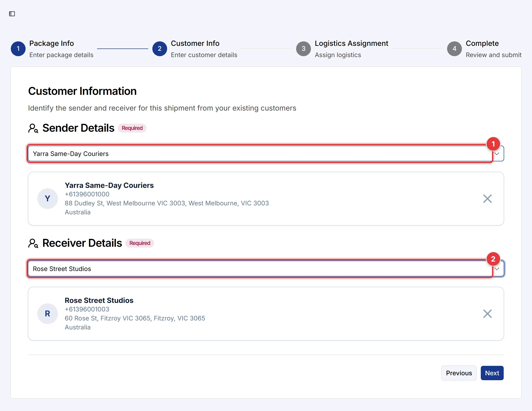Image resolution: width=532 pixels, height=411 pixels.
Task: Select step 2 Customer Info
Action: [x=160, y=49]
